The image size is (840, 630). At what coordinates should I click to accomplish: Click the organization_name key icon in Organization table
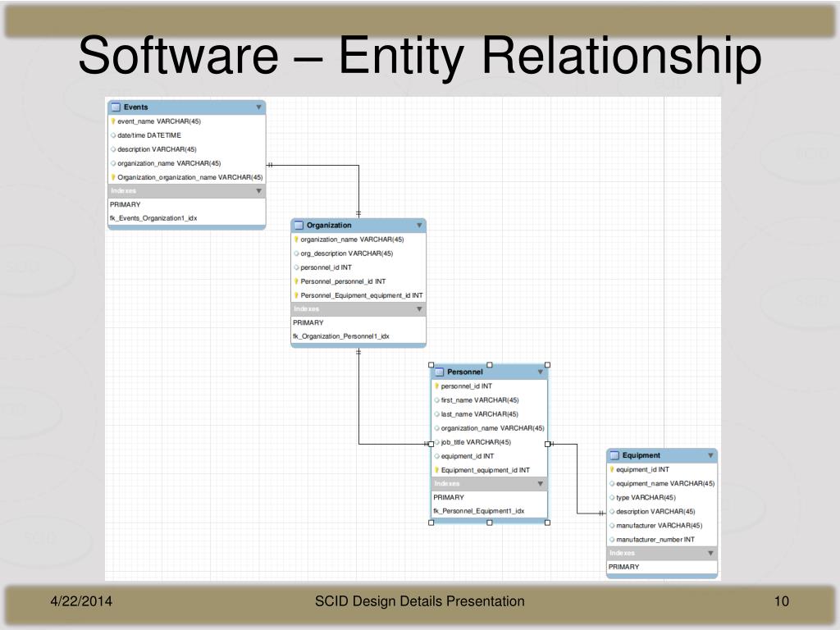[x=296, y=240]
